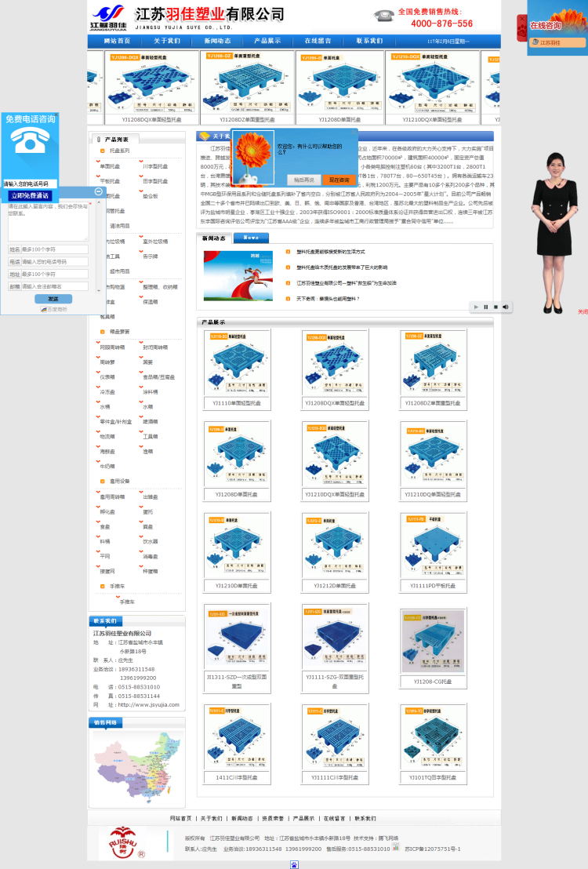Mute the presenter audio speaker icon
Screen dimensions: 588x869
(506, 307)
